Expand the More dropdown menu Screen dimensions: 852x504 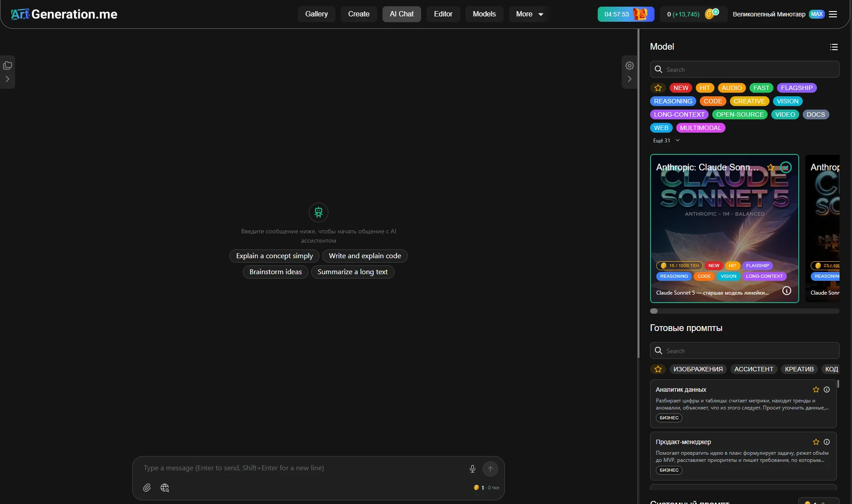[529, 14]
